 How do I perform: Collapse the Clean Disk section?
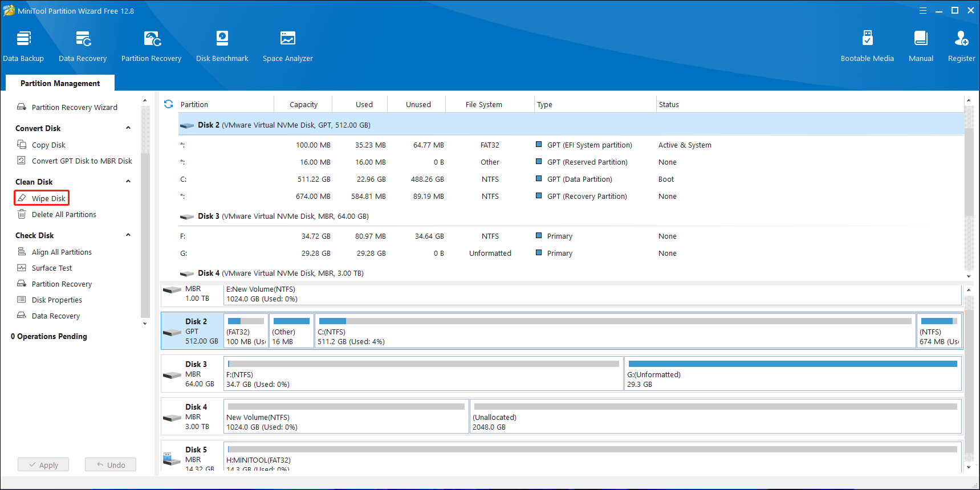pos(128,182)
